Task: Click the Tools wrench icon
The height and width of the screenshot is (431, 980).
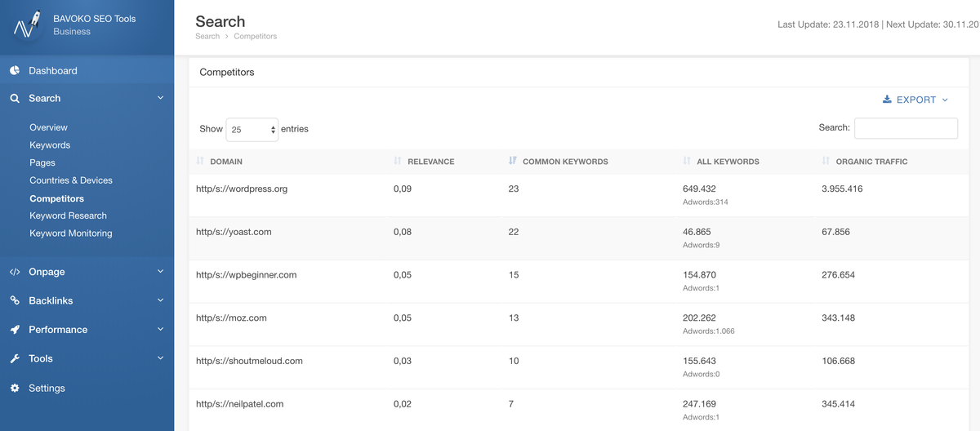Action: tap(15, 358)
